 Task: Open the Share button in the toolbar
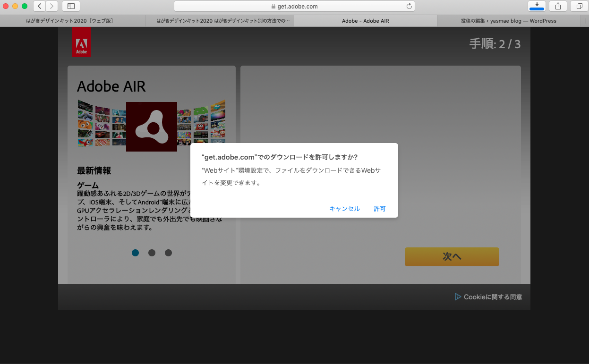tap(558, 6)
